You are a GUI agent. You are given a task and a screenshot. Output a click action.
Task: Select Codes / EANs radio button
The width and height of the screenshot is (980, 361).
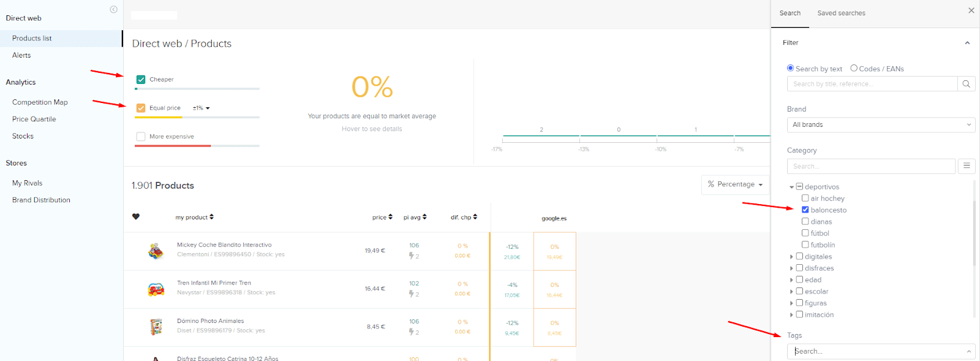[x=854, y=68]
